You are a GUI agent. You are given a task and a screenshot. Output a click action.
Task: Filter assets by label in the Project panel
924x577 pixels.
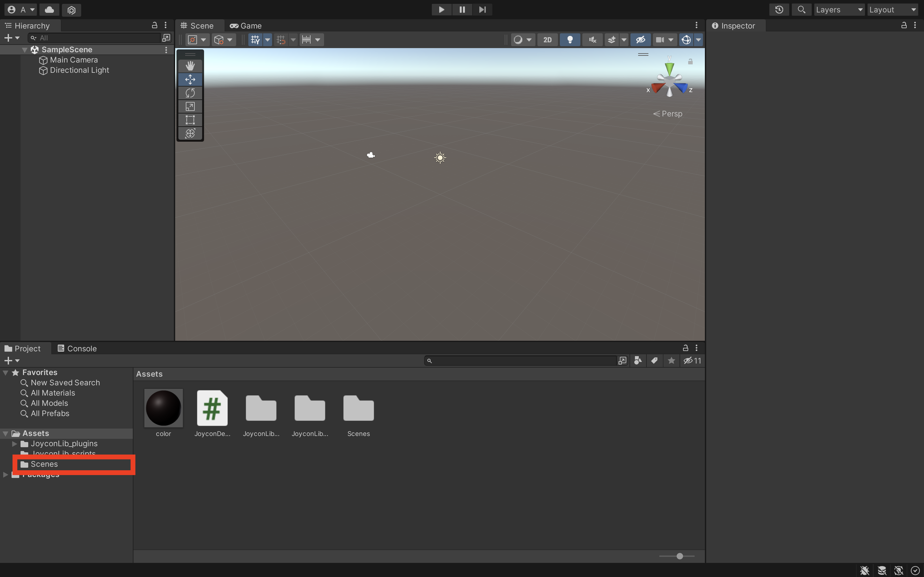point(654,360)
